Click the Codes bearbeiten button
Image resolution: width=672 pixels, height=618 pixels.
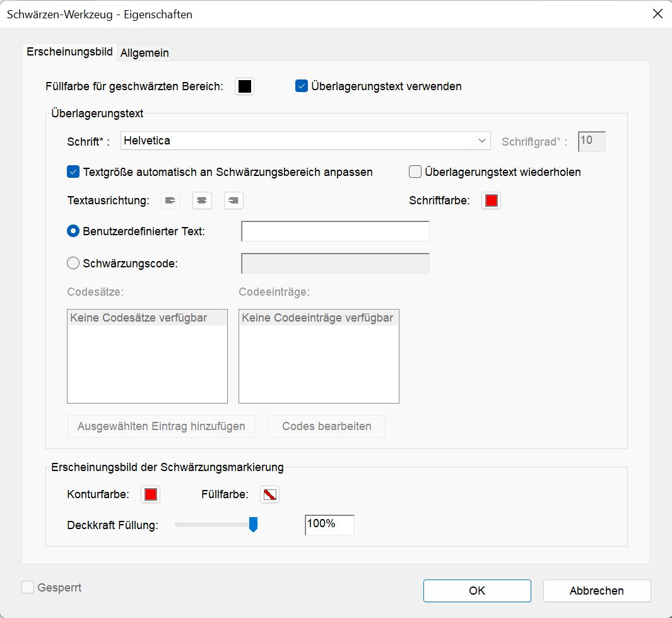point(326,426)
